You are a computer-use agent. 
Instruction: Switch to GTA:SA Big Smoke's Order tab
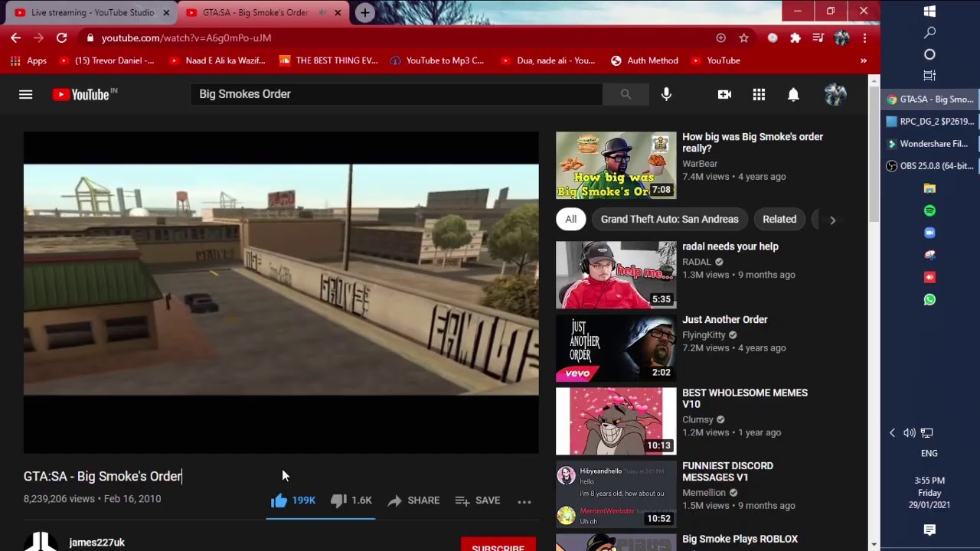[x=256, y=13]
